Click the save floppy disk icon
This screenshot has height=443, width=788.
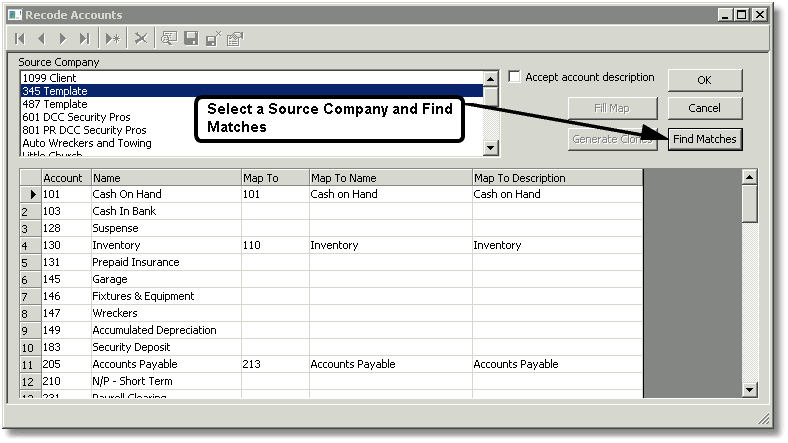pyautogui.click(x=191, y=39)
